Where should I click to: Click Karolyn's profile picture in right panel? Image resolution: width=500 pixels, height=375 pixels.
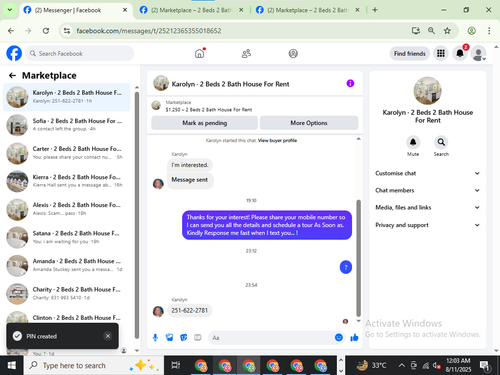(x=427, y=91)
